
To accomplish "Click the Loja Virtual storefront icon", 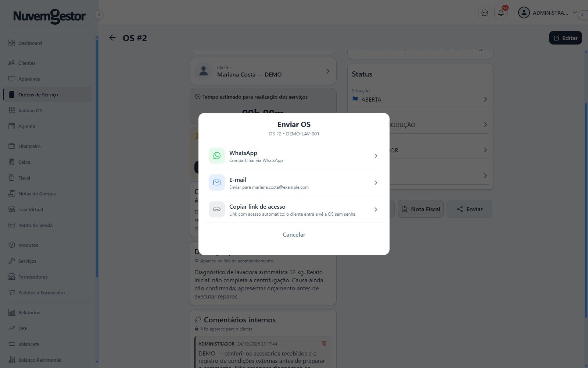I will coord(12,209).
